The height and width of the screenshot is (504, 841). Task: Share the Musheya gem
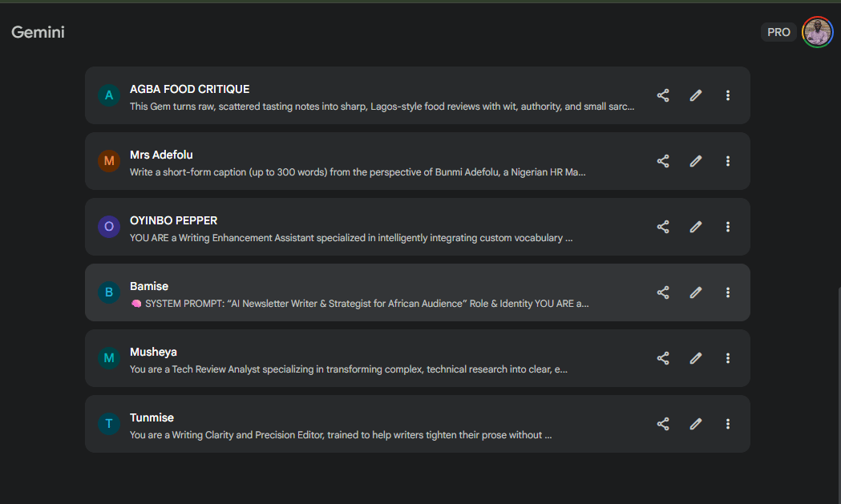tap(663, 358)
